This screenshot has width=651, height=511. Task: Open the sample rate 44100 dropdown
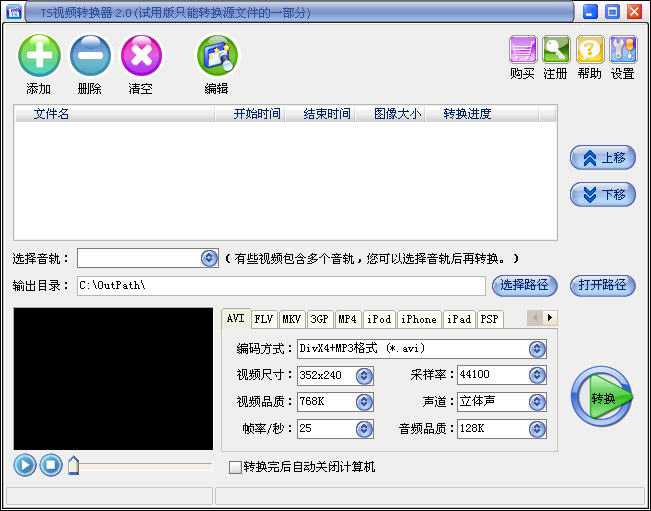[537, 375]
